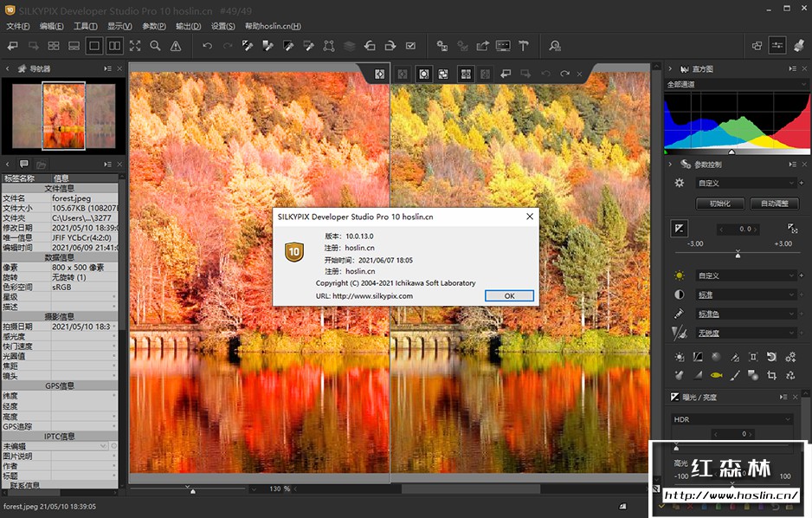Click OK in the about dialog

click(x=509, y=295)
